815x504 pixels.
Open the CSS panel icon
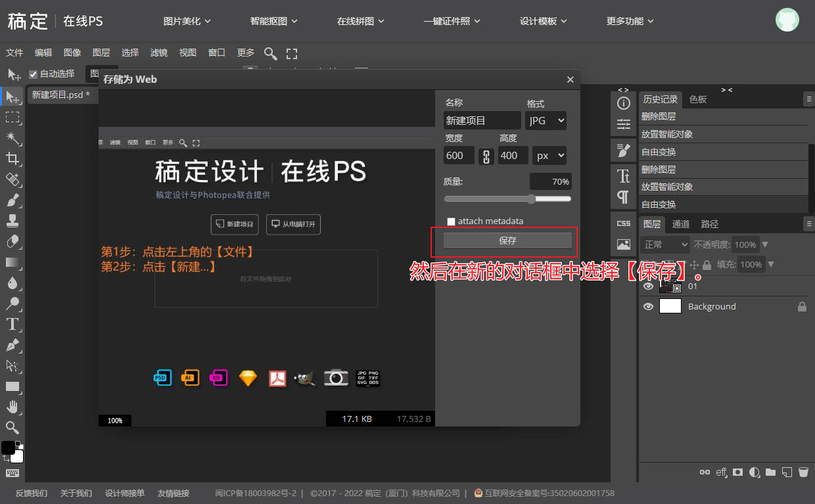(624, 223)
